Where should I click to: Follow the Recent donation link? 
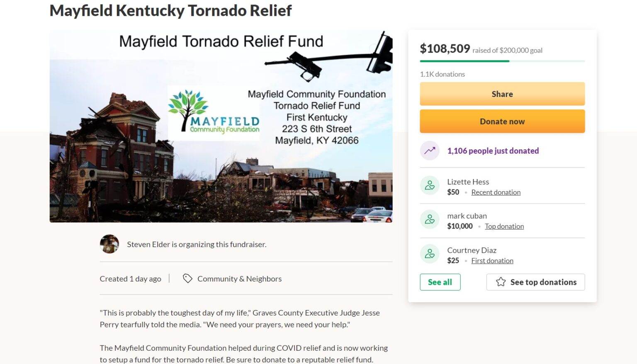496,192
